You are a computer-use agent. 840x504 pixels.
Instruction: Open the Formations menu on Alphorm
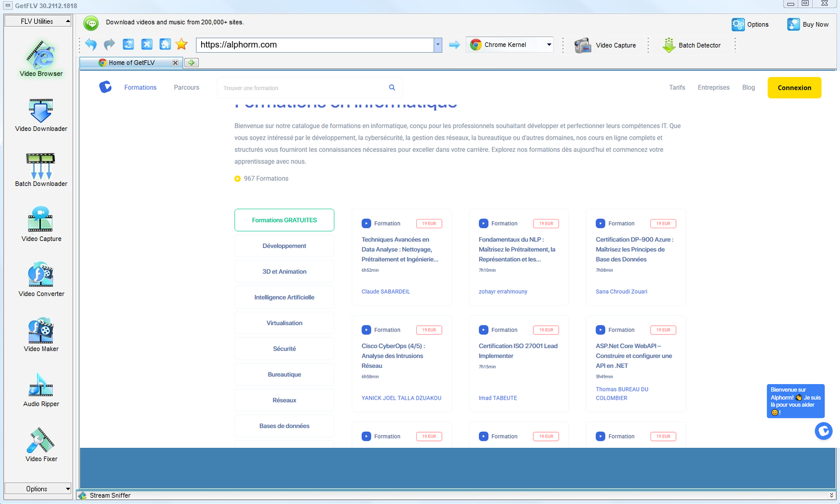pyautogui.click(x=140, y=87)
